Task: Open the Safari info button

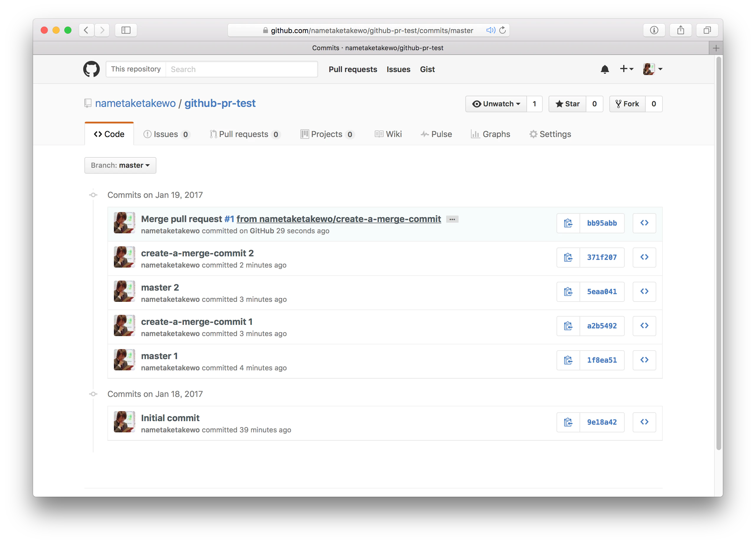Action: (654, 30)
